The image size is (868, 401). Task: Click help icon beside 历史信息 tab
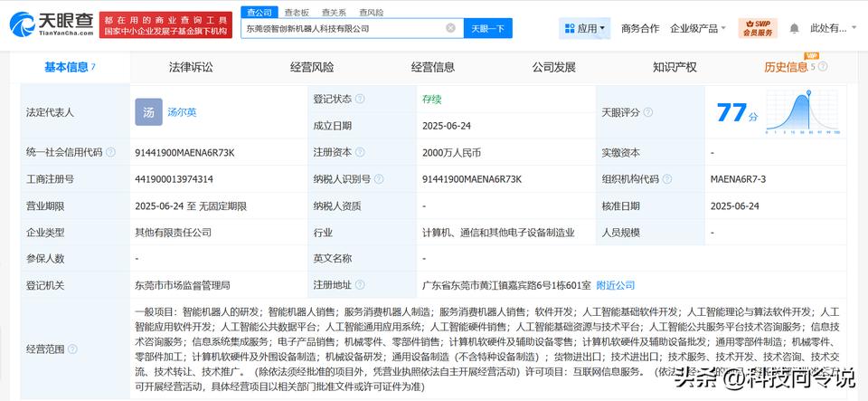(823, 67)
